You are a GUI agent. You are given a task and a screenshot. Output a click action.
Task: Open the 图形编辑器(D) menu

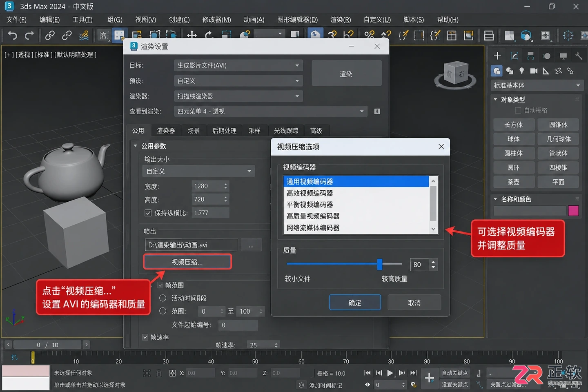pyautogui.click(x=297, y=20)
